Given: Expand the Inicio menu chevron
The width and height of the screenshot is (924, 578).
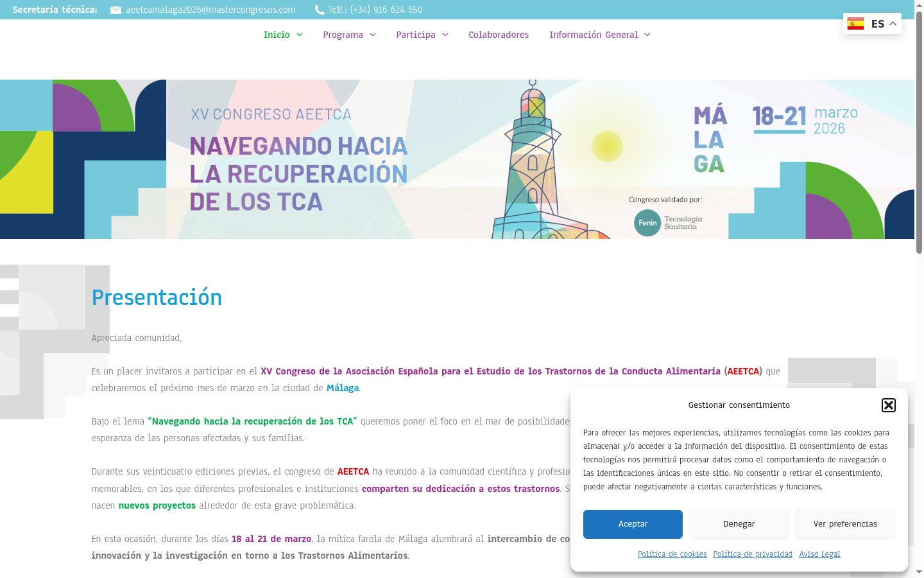Looking at the screenshot, I should point(300,35).
